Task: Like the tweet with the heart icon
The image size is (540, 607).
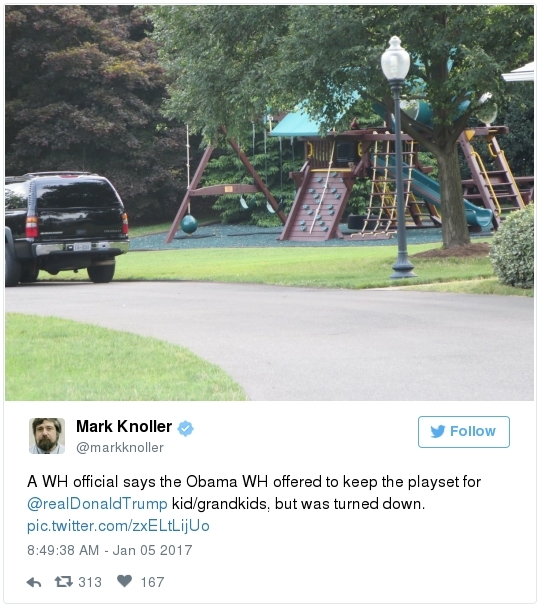Action: pyautogui.click(x=125, y=581)
